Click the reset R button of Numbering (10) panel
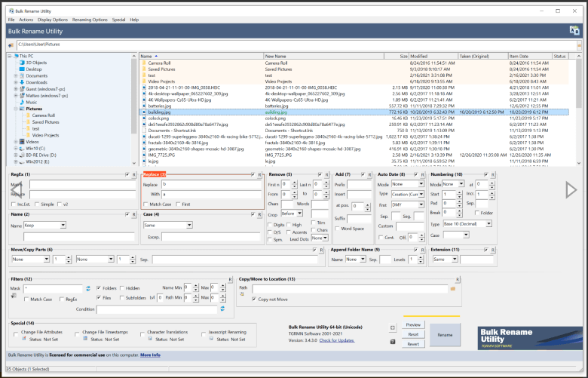Viewport: 588px width, 378px height. click(x=493, y=175)
